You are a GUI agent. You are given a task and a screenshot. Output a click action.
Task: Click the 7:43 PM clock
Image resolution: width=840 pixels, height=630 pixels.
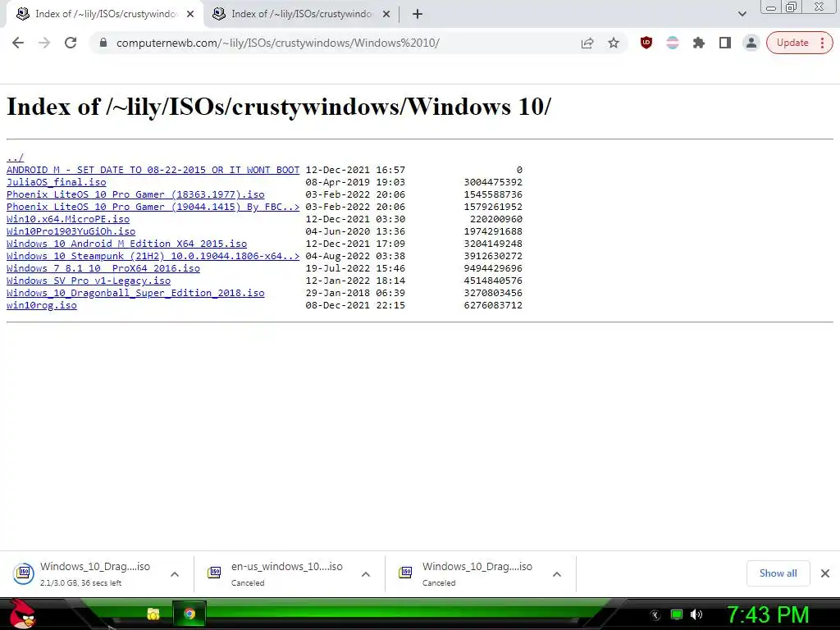(x=768, y=614)
